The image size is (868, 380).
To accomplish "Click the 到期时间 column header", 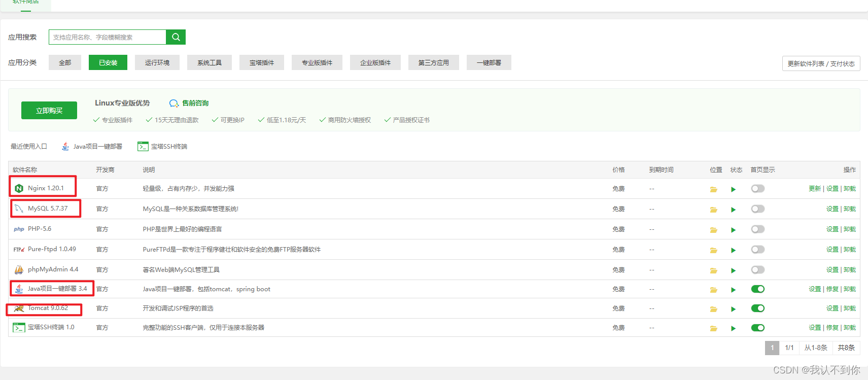I will coord(661,170).
